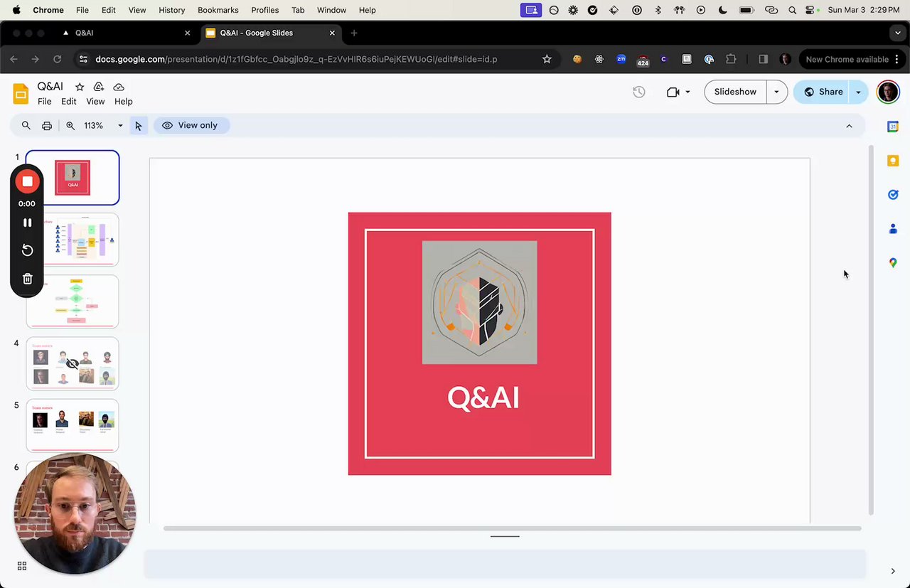This screenshot has width=910, height=588.
Task: Select slide 4 team members thumbnail
Action: (73, 364)
